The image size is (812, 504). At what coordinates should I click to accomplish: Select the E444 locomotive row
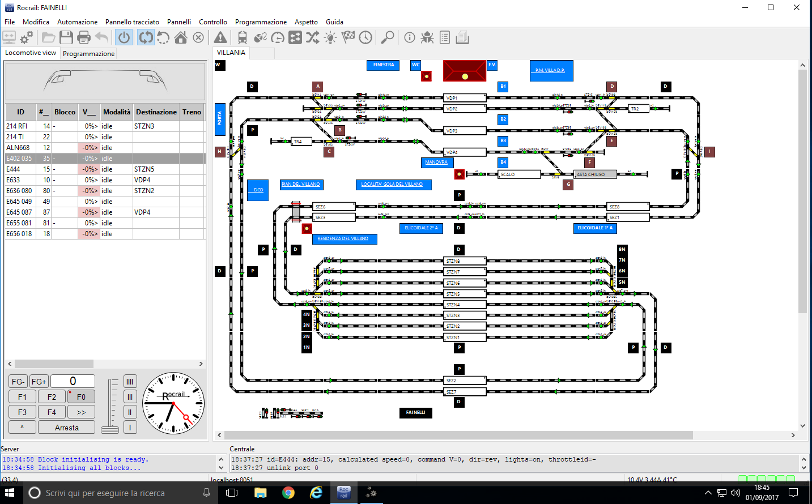click(x=105, y=169)
